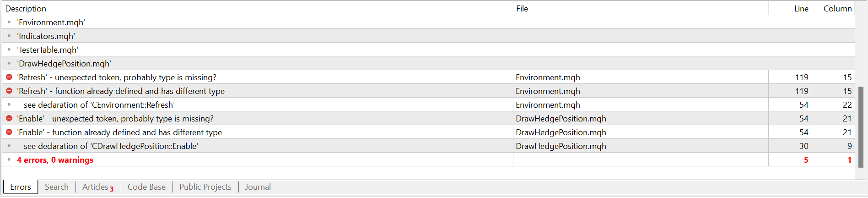Switch to the Public Projects tab
The height and width of the screenshot is (198, 868).
click(205, 187)
